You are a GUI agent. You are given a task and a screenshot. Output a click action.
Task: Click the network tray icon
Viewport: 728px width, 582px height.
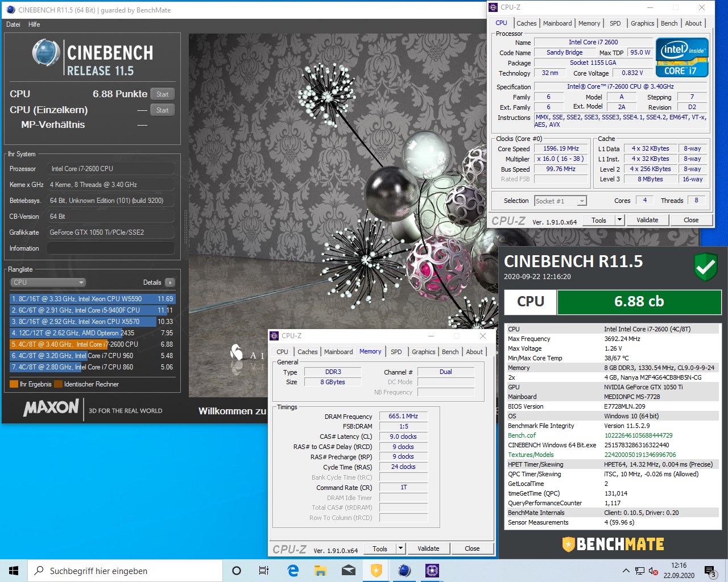tap(640, 571)
